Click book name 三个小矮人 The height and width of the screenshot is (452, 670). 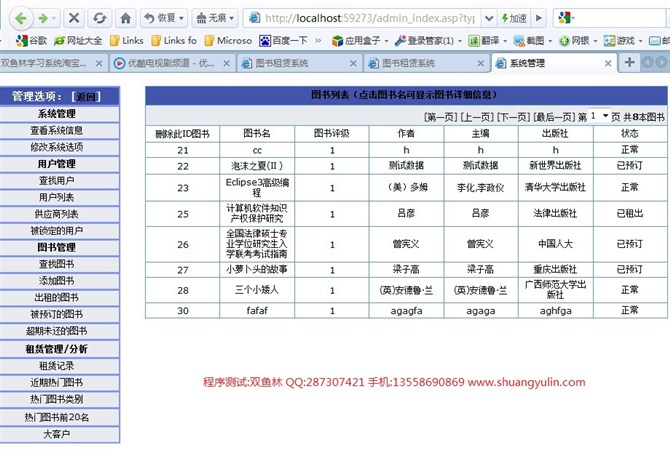257,290
